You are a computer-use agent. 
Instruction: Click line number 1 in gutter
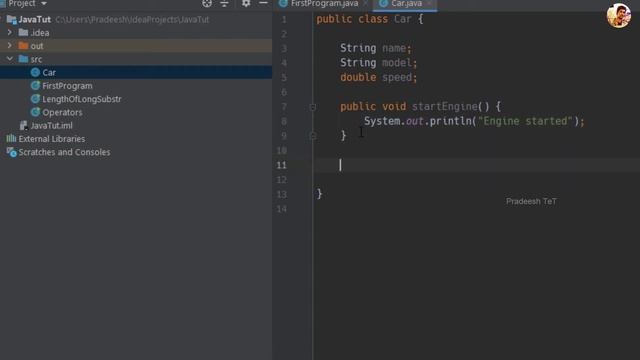click(x=284, y=20)
